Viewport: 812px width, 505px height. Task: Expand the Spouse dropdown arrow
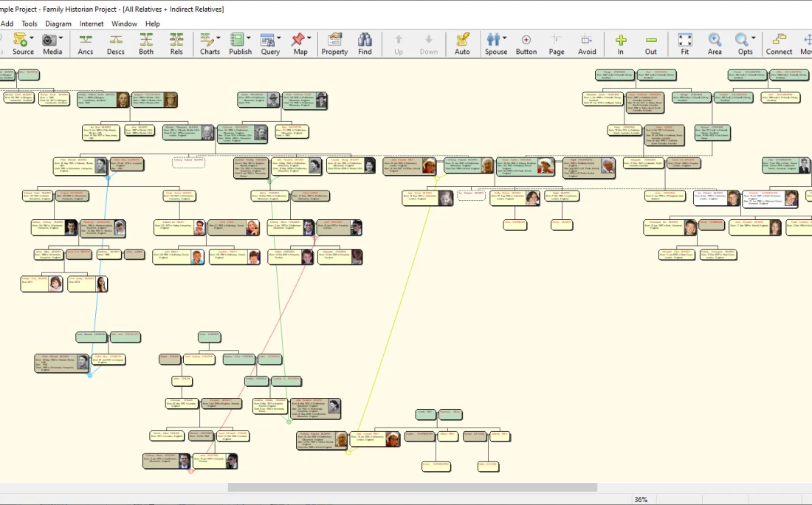505,38
